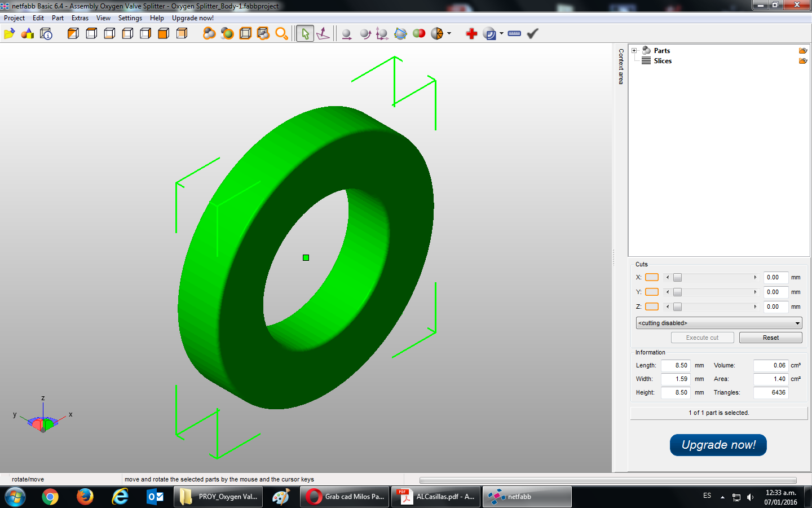The image size is (812, 508).
Task: Open dropdown arrow next to segmented sphere
Action: 449,34
